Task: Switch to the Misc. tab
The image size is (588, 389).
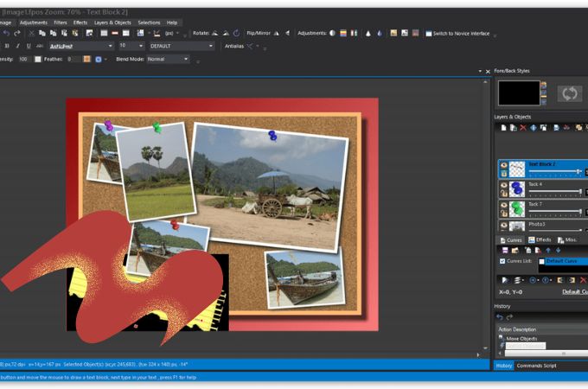Action: [x=566, y=239]
